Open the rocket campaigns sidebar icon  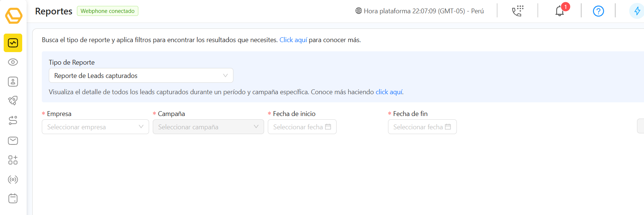point(13,100)
